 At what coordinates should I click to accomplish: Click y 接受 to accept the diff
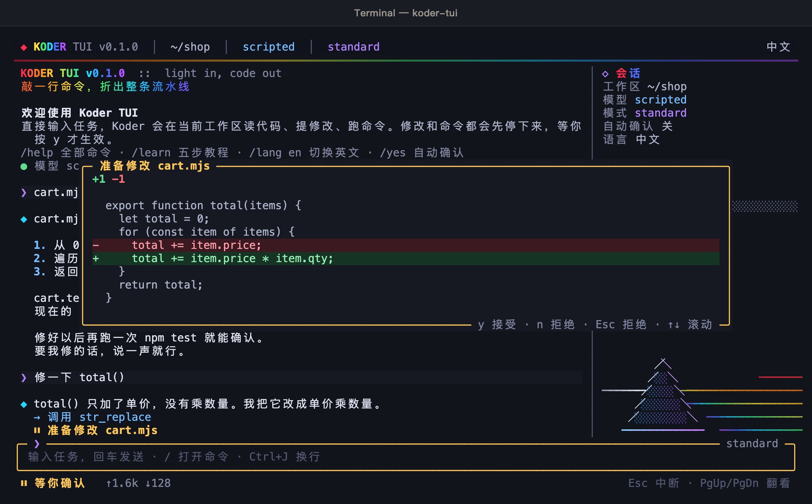(x=497, y=324)
